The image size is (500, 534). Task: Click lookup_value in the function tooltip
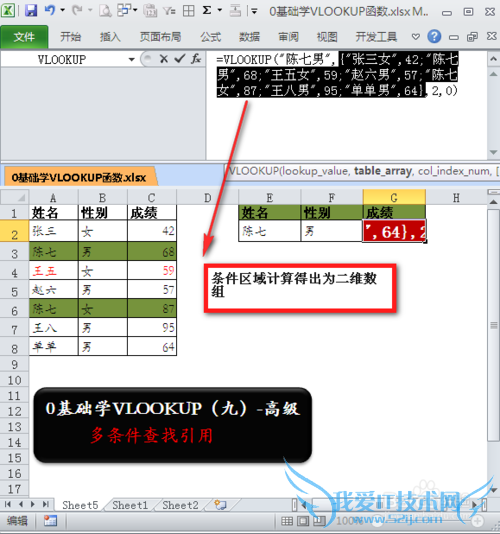click(x=315, y=171)
